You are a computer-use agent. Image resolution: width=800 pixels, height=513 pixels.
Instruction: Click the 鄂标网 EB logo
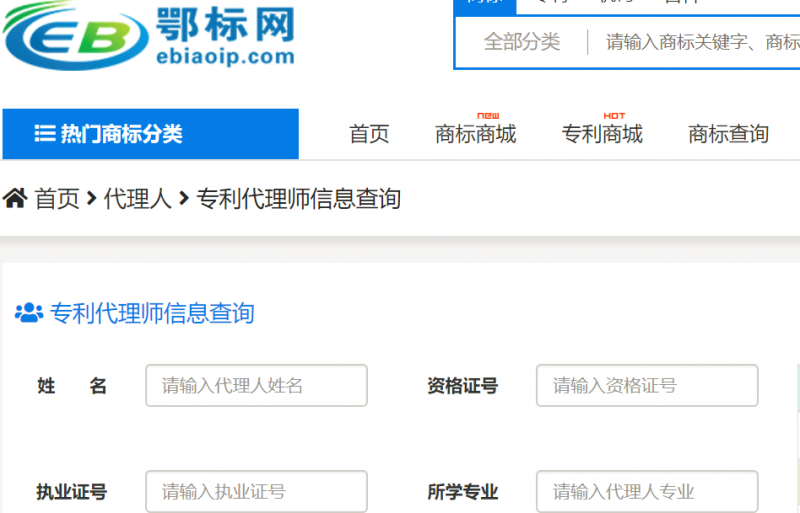pos(150,34)
